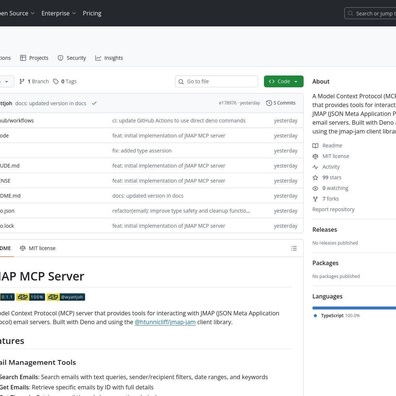Open Enterprise menu in header
396x396 pixels.
(59, 13)
